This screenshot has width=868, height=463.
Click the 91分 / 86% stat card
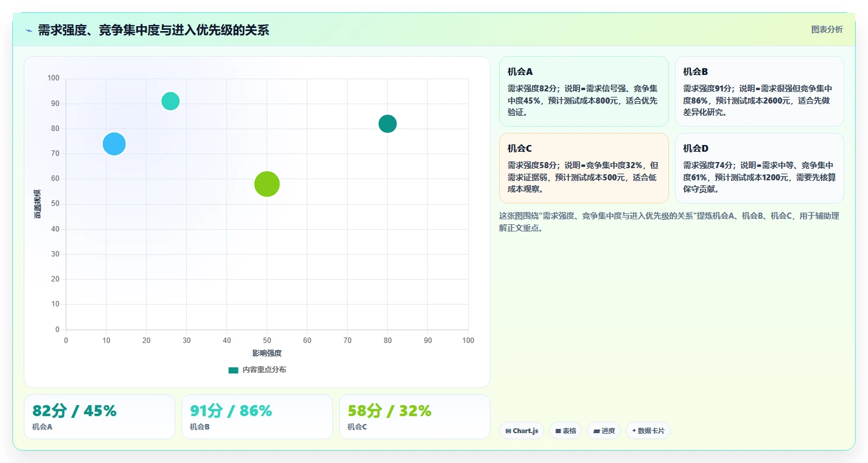257,417
